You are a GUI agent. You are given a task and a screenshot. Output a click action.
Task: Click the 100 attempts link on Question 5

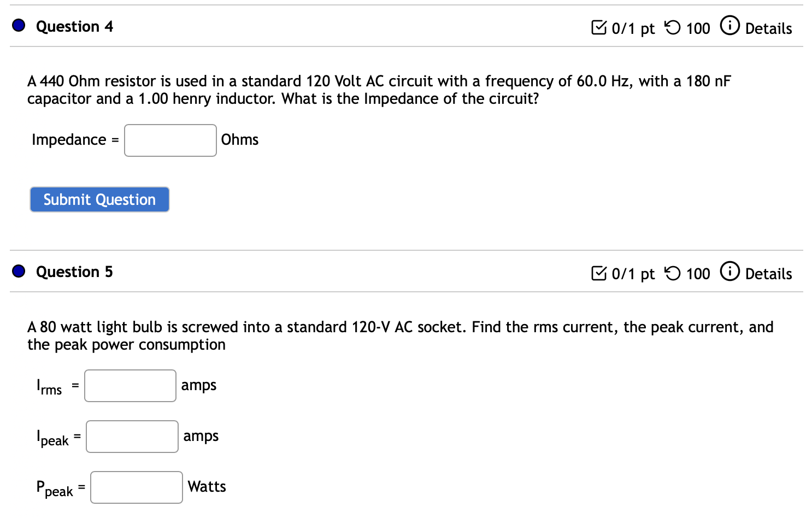[x=698, y=273]
